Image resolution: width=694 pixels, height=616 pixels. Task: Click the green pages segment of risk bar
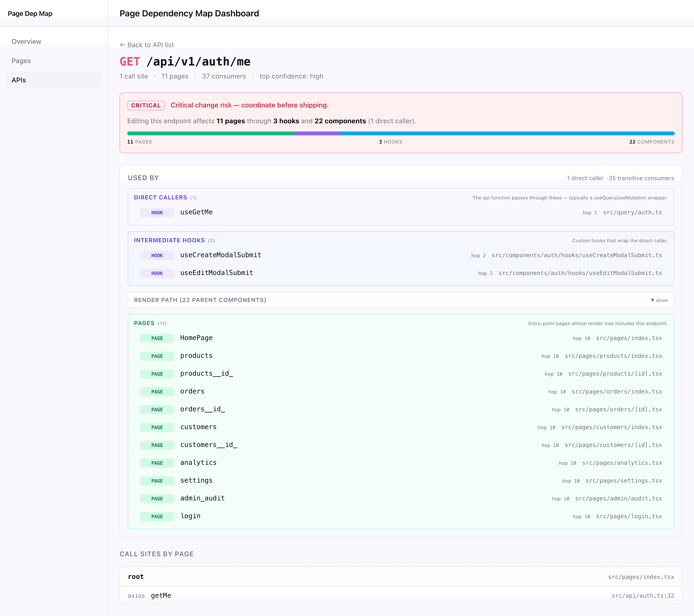(211, 133)
